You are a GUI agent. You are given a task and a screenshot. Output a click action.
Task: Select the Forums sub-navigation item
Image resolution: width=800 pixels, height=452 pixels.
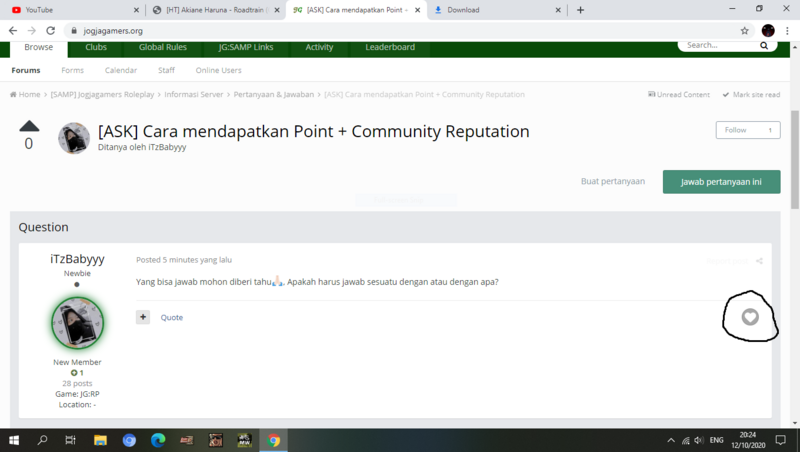pyautogui.click(x=26, y=70)
